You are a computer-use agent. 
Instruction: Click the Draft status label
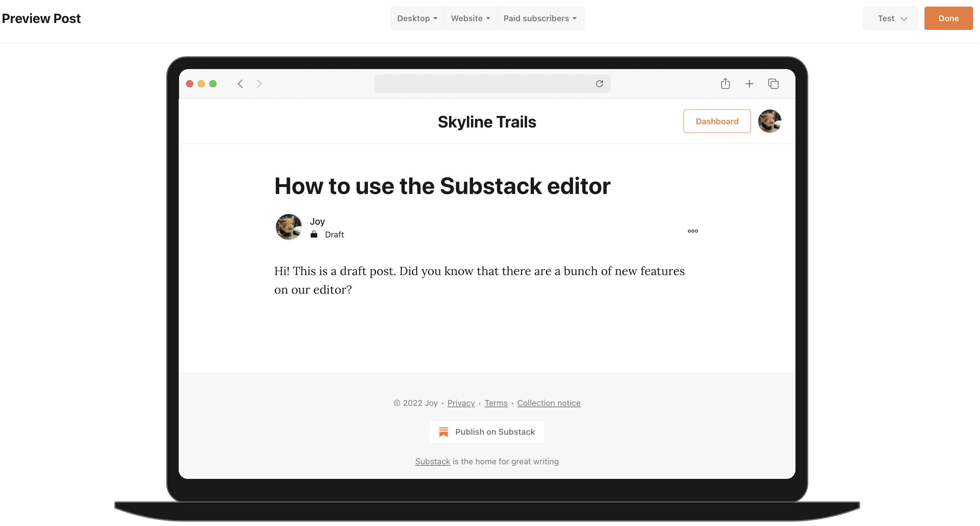click(x=334, y=235)
